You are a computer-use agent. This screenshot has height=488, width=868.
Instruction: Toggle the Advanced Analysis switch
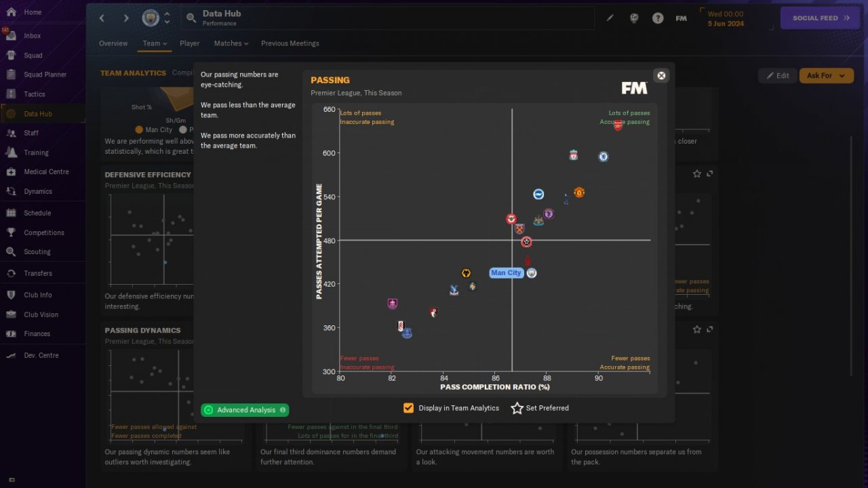[x=245, y=410]
